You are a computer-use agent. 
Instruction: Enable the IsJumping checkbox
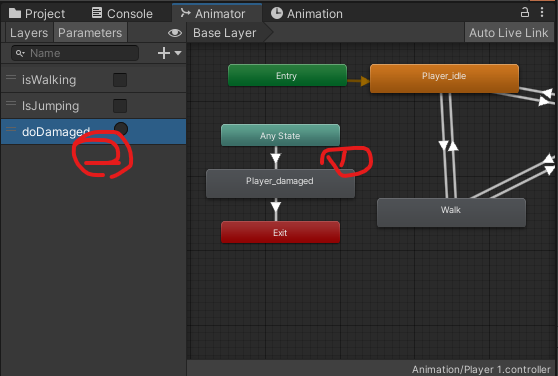[120, 106]
